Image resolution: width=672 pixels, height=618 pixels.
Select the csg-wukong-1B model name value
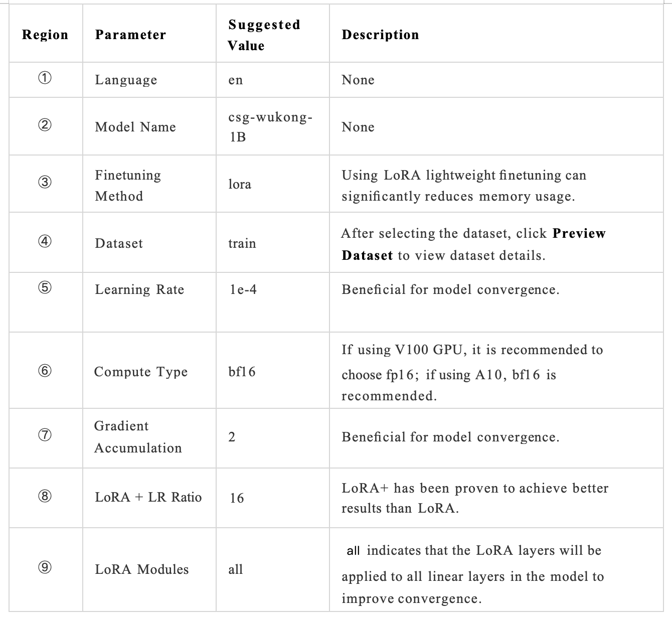coord(270,126)
